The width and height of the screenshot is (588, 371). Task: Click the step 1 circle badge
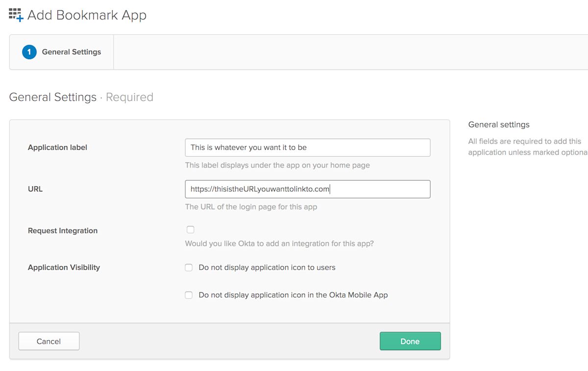(x=29, y=52)
